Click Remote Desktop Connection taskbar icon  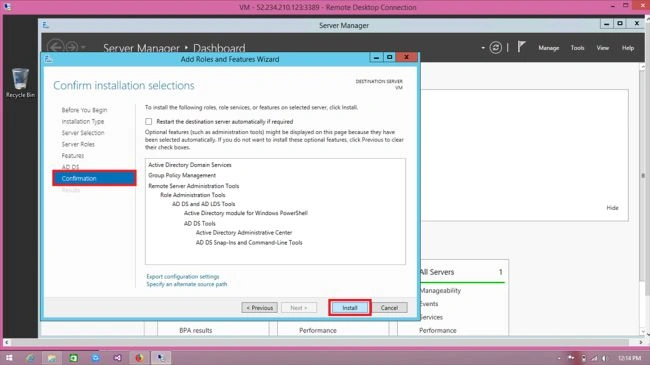tap(161, 358)
